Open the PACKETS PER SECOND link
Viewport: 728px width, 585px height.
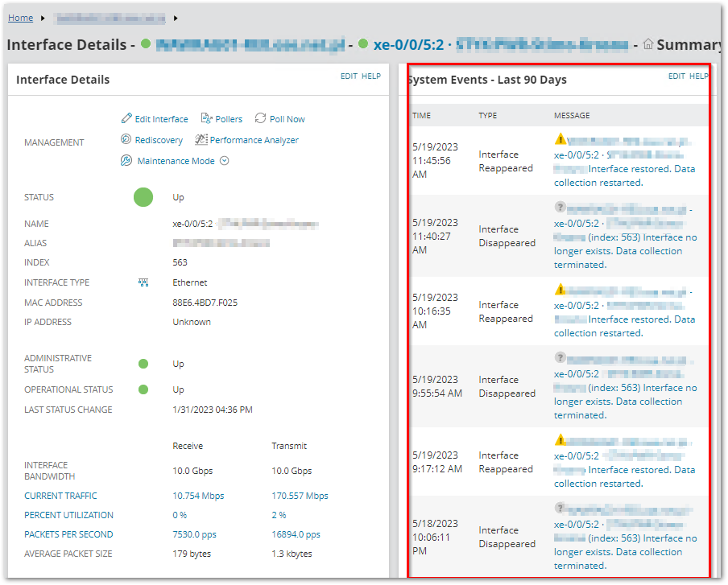click(x=68, y=534)
